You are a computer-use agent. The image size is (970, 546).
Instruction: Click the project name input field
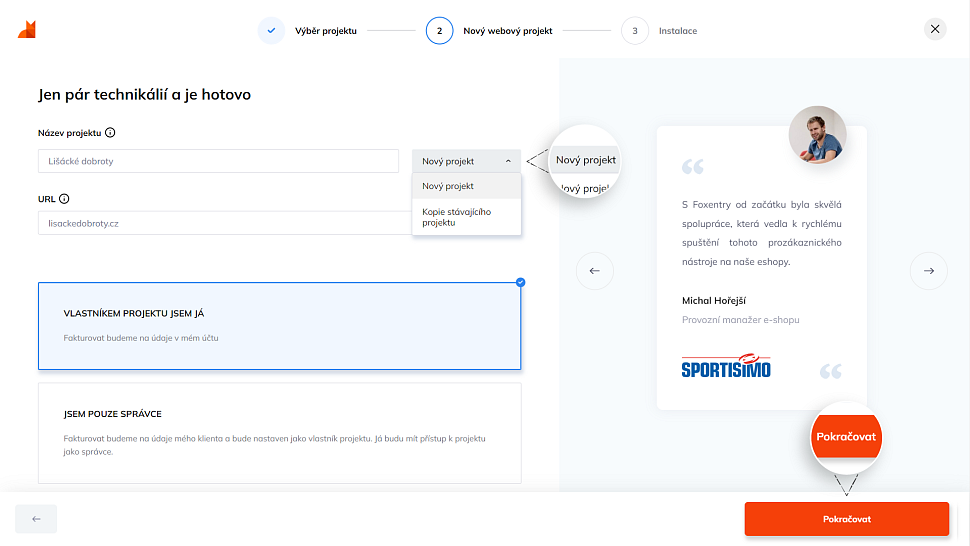point(218,161)
